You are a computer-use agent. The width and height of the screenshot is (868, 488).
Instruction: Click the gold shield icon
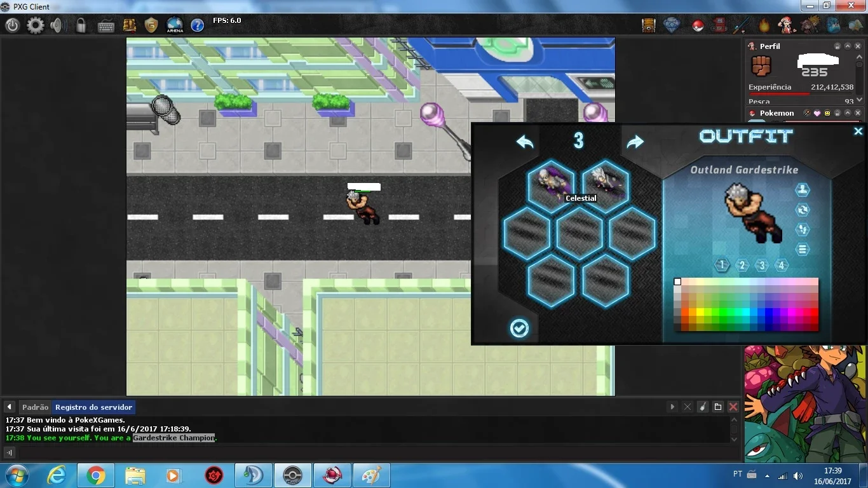pyautogui.click(x=151, y=25)
